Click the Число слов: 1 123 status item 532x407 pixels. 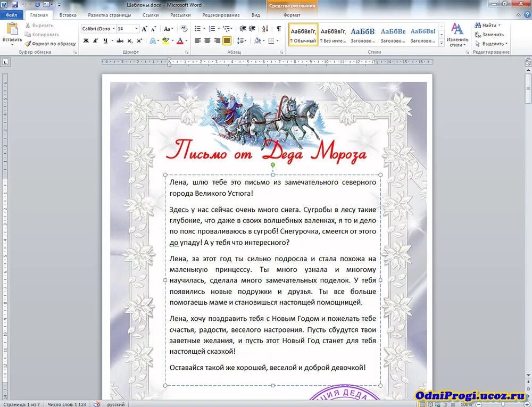coord(66,404)
